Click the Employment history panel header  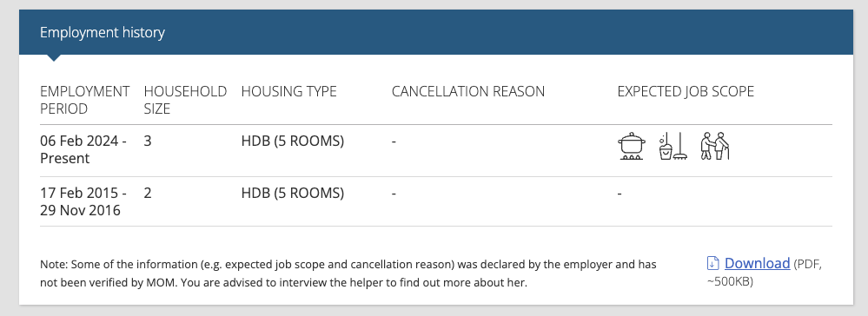(x=435, y=32)
